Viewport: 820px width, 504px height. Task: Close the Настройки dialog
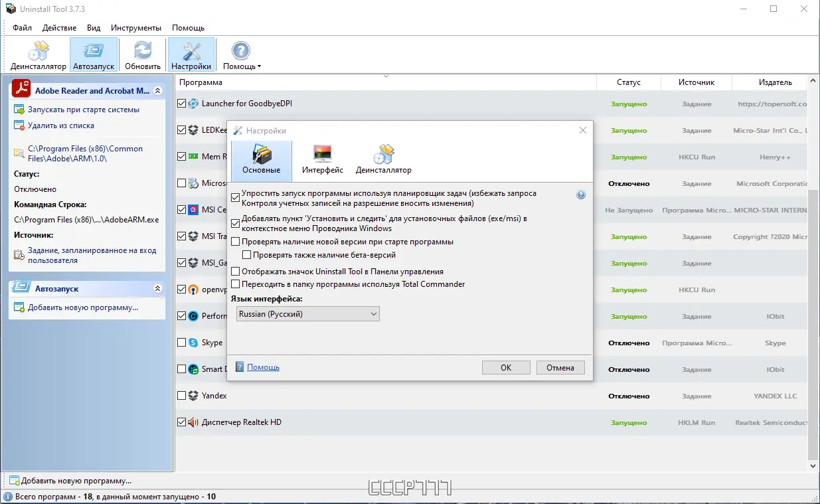tap(582, 130)
